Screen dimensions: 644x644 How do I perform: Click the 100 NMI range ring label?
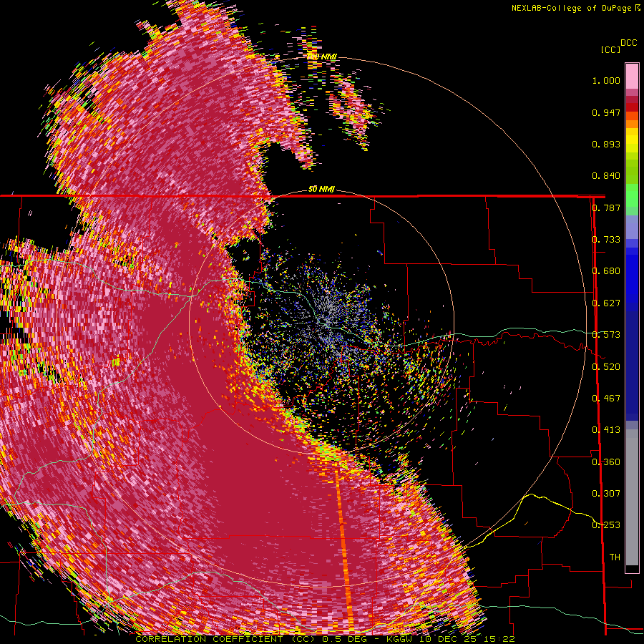pos(321,57)
